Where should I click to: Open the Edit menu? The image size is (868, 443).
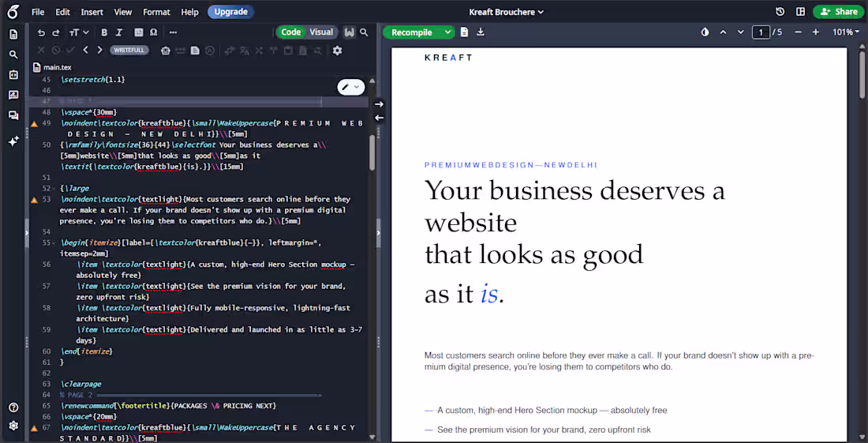coord(62,12)
